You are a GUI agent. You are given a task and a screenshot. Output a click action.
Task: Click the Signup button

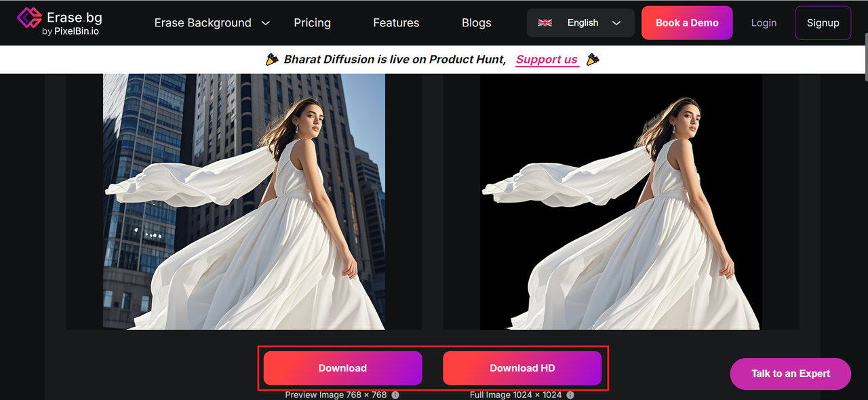(823, 23)
